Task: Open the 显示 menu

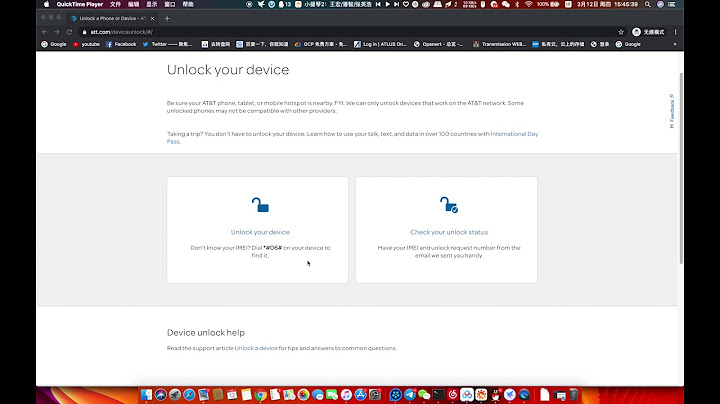Action: click(152, 4)
